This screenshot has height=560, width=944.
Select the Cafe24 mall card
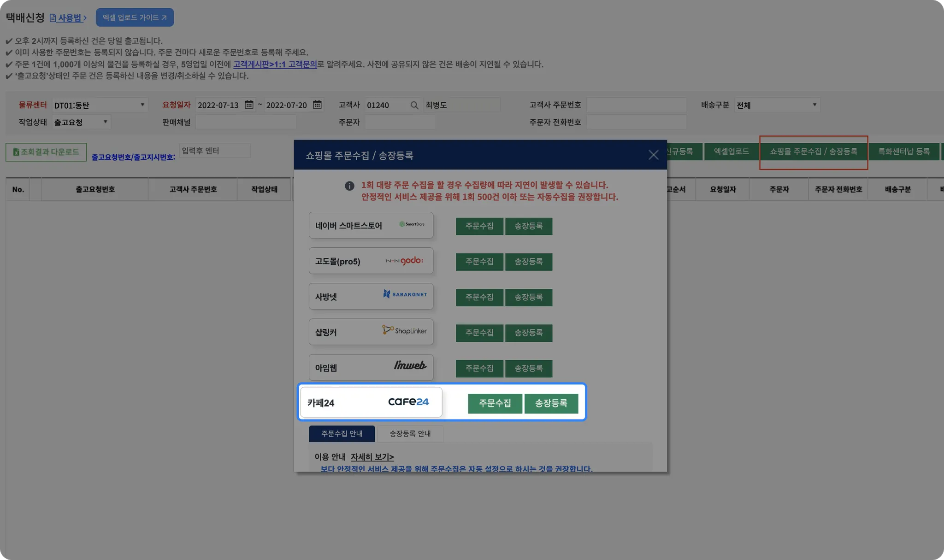coord(371,402)
